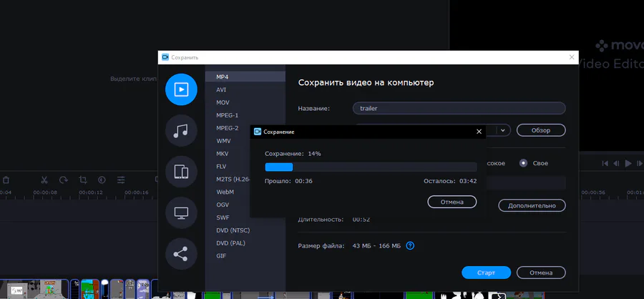The width and height of the screenshot is (644, 299).
Task: Close the Сохранить export window
Action: (572, 57)
